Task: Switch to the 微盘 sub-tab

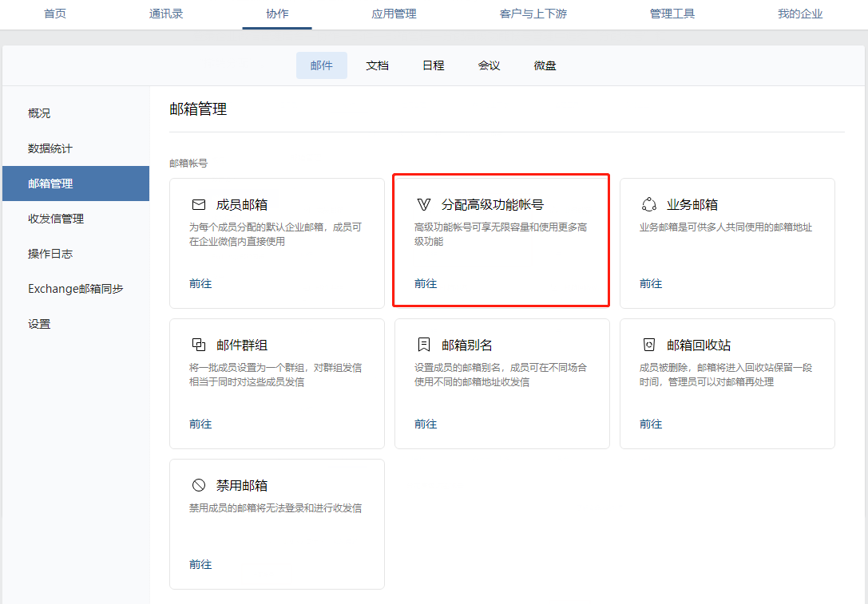Action: point(545,65)
